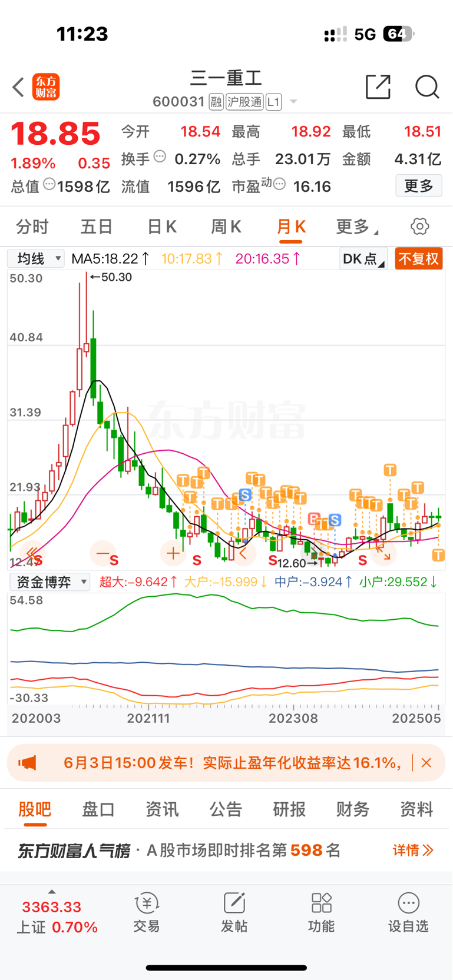Tap the 大户:-15.999 fund flow label
Image resolution: width=453 pixels, height=980 pixels.
[x=226, y=582]
